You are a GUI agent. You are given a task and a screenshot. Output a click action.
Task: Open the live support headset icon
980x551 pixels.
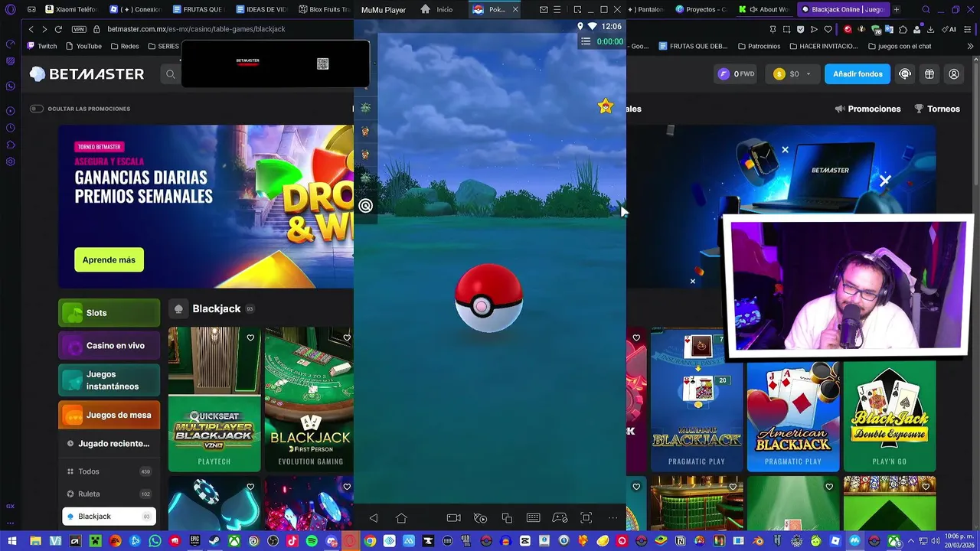[905, 74]
